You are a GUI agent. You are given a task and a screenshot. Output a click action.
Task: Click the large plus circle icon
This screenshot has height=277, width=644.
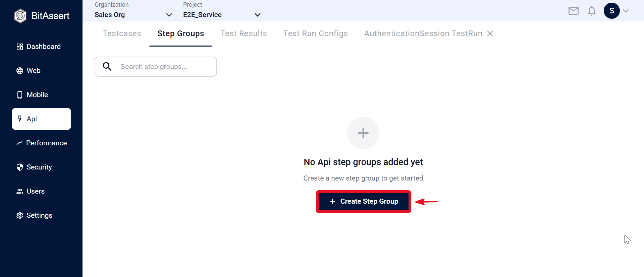[363, 133]
